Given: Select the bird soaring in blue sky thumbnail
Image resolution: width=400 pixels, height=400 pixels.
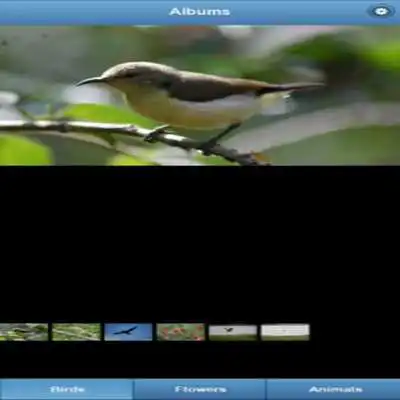Looking at the screenshot, I should (x=128, y=332).
